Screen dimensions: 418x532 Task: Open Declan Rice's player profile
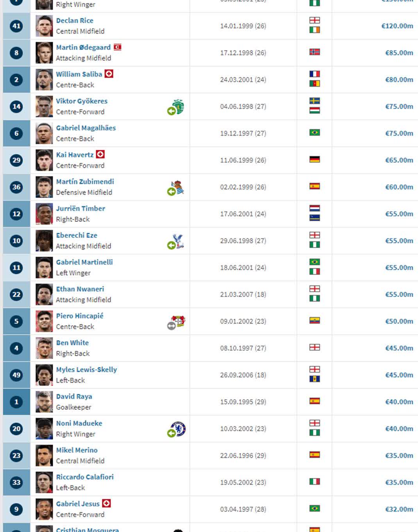(75, 20)
